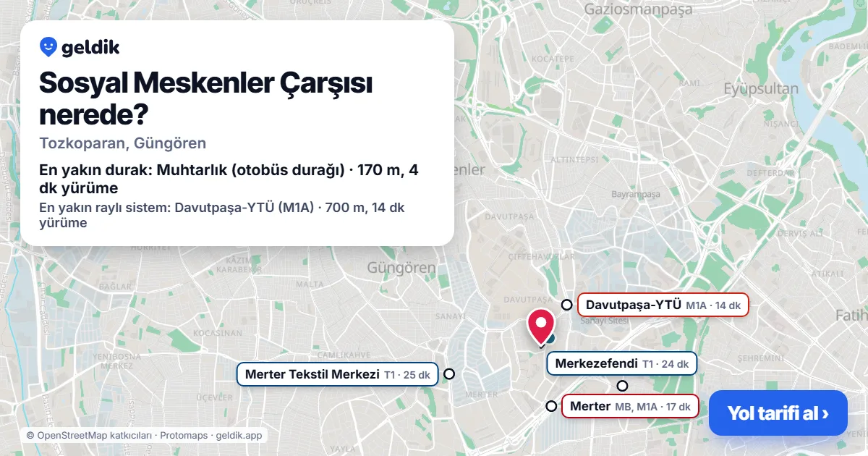Click the geldik.app attribution link
The width and height of the screenshot is (868, 456).
(x=239, y=436)
